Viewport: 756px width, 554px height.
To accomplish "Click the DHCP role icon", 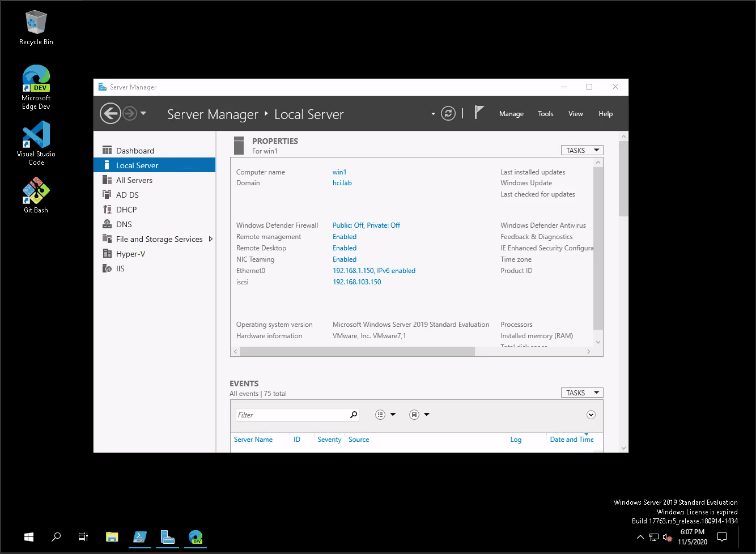I will point(107,210).
